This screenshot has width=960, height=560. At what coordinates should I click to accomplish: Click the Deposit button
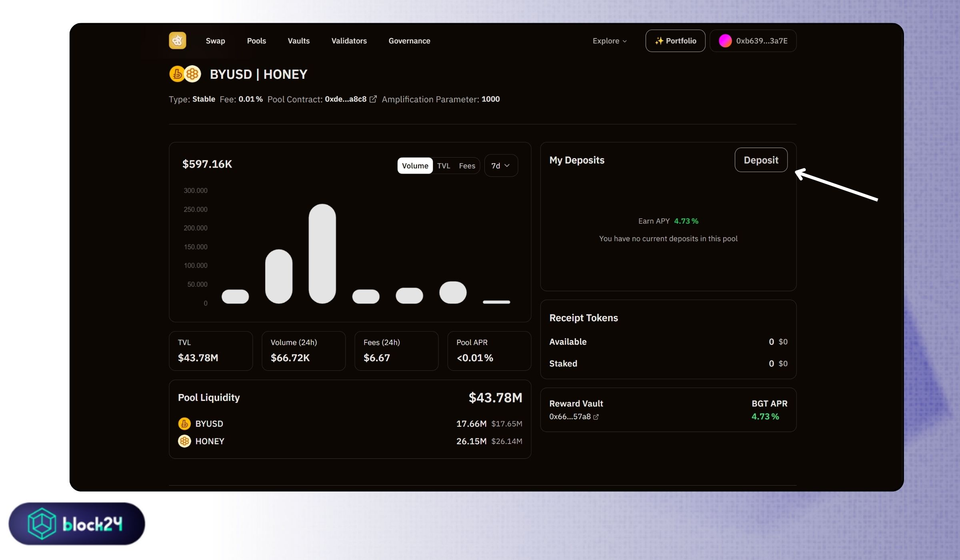761,160
